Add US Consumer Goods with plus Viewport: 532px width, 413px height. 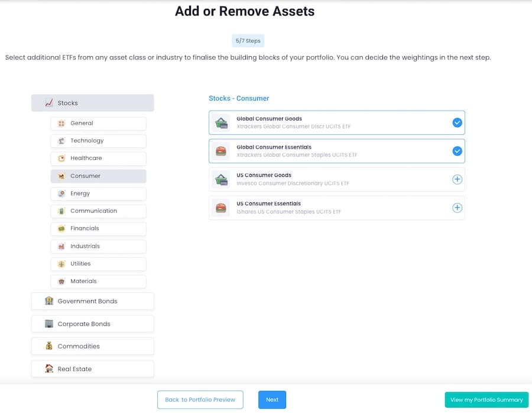(457, 179)
